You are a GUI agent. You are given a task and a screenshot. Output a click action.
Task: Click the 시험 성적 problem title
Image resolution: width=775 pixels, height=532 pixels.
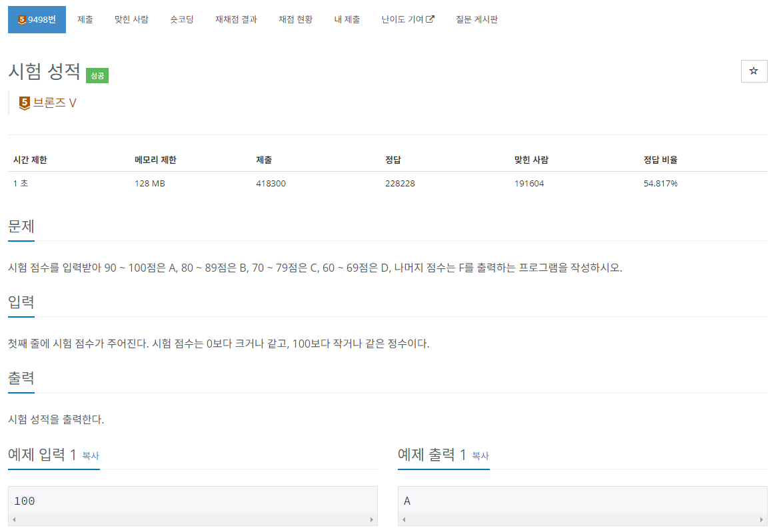coord(44,72)
